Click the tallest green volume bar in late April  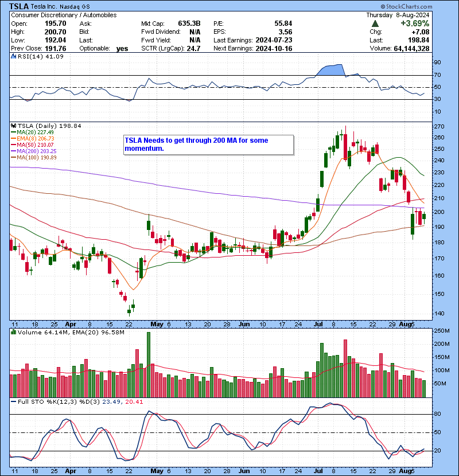(x=149, y=365)
